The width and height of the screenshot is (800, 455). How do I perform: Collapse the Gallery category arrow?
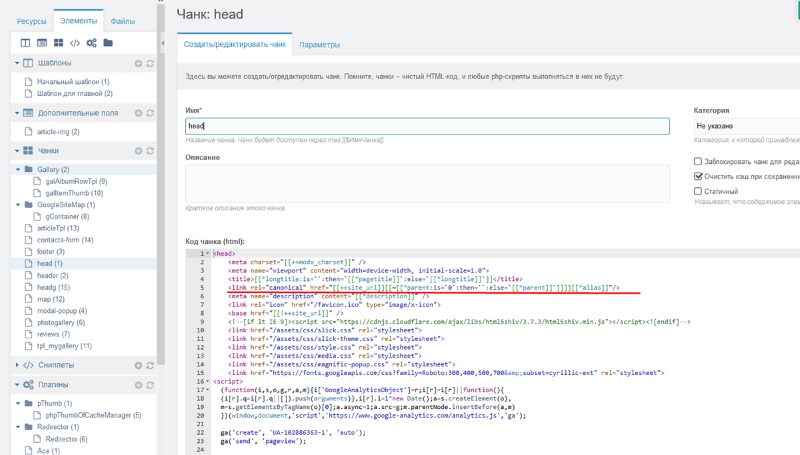click(x=18, y=169)
